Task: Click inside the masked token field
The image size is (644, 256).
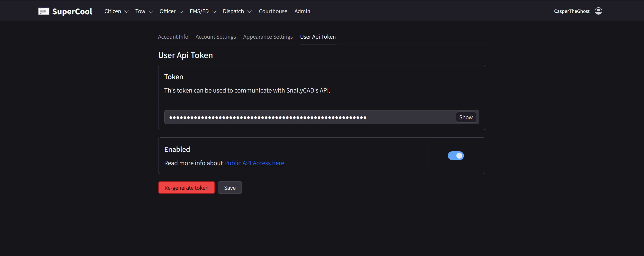Action: 300,117
